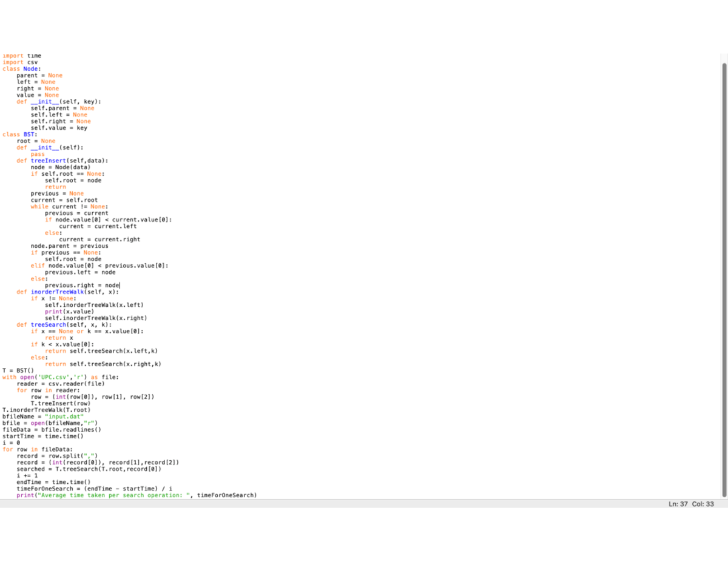Place cursor on 'T = BST()' line
The height and width of the screenshot is (562, 728).
[x=18, y=370]
